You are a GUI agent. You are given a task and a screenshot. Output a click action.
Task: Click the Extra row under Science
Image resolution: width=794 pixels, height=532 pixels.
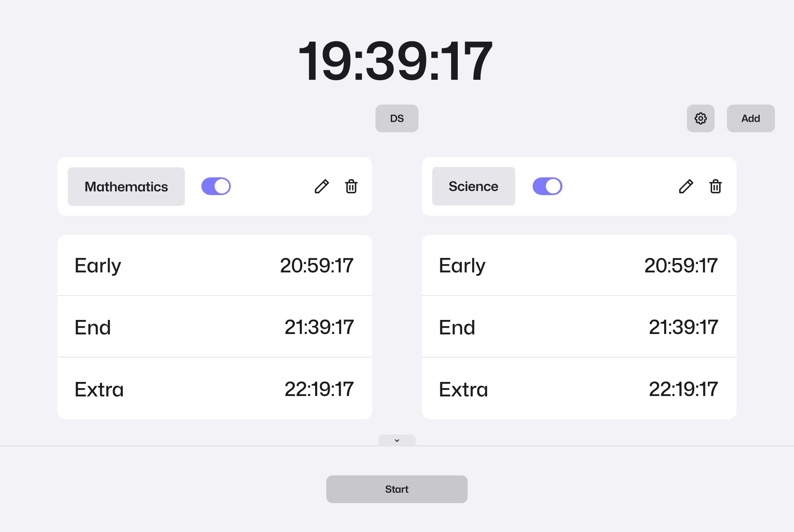point(579,388)
